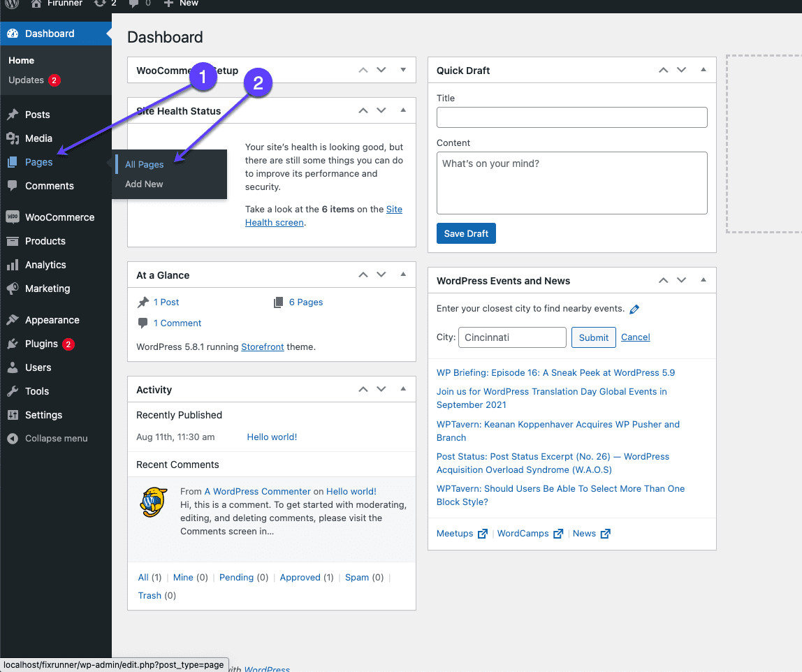This screenshot has height=672, width=802.
Task: Collapse the WordPress Events and News panel
Action: [x=703, y=279]
